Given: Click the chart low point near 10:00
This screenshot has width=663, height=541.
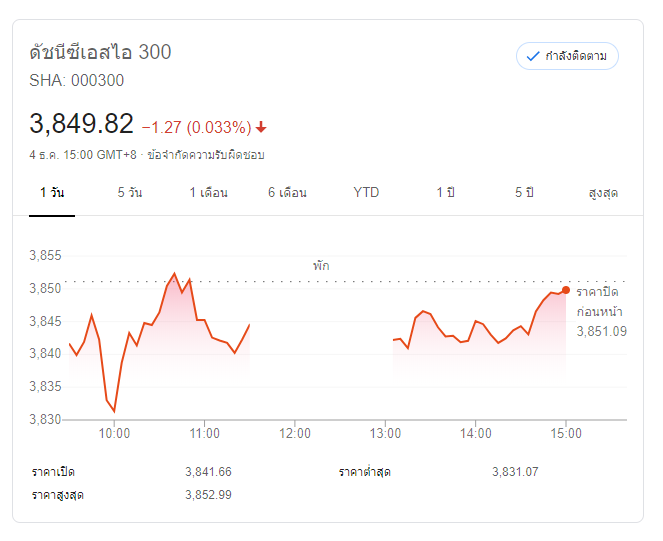Looking at the screenshot, I should tap(114, 411).
